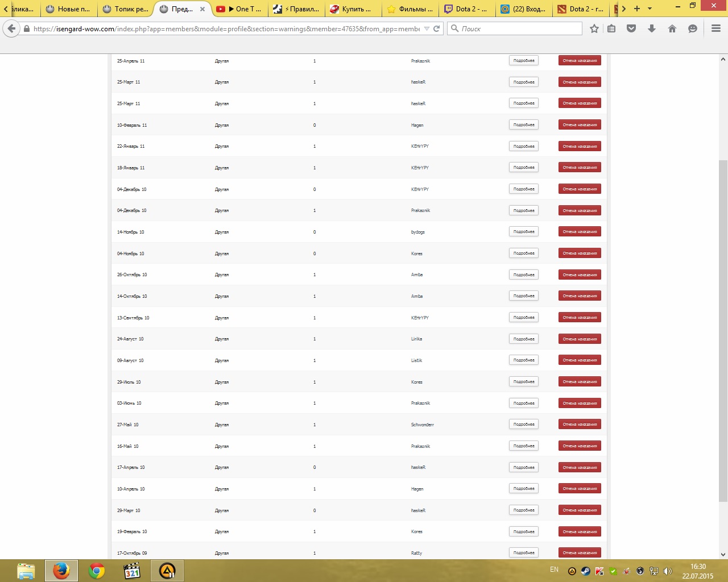Image resolution: width=728 pixels, height=582 pixels.
Task: Click the name "bydogs"
Action: coord(417,232)
